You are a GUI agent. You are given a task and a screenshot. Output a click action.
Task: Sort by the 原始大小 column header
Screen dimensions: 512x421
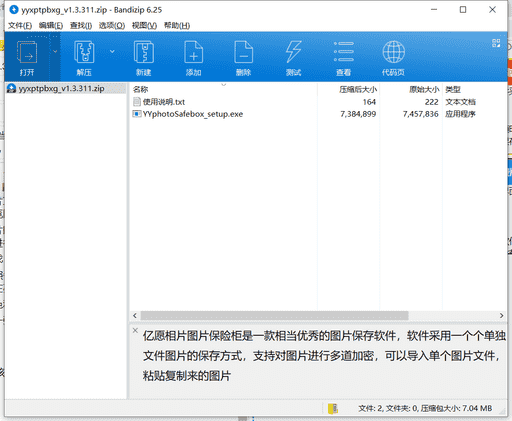click(424, 89)
